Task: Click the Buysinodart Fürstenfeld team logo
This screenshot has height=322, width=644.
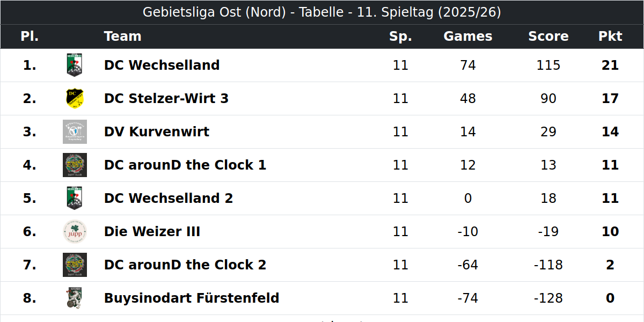Action: (74, 298)
